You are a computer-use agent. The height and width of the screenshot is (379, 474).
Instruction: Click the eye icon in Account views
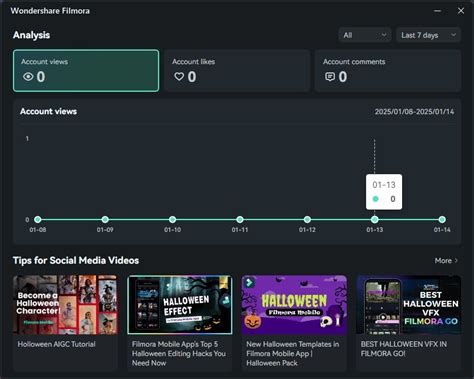coord(28,77)
